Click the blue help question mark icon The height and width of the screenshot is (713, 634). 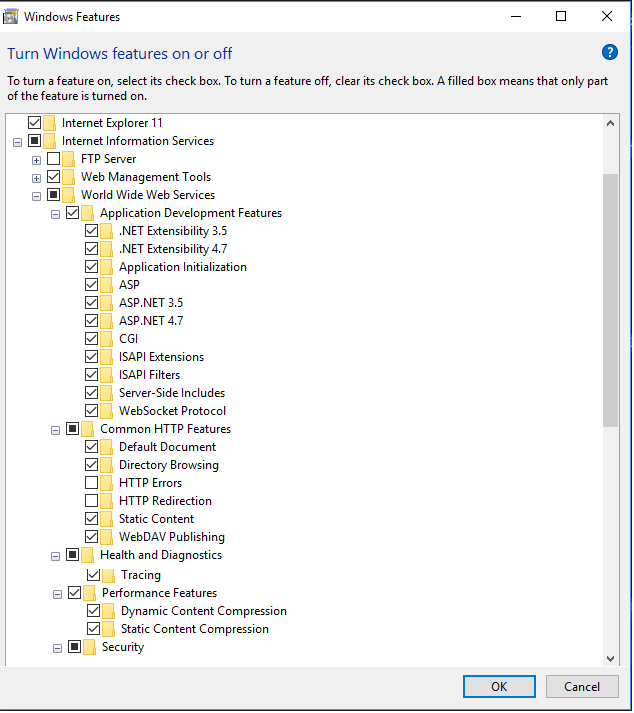609,53
